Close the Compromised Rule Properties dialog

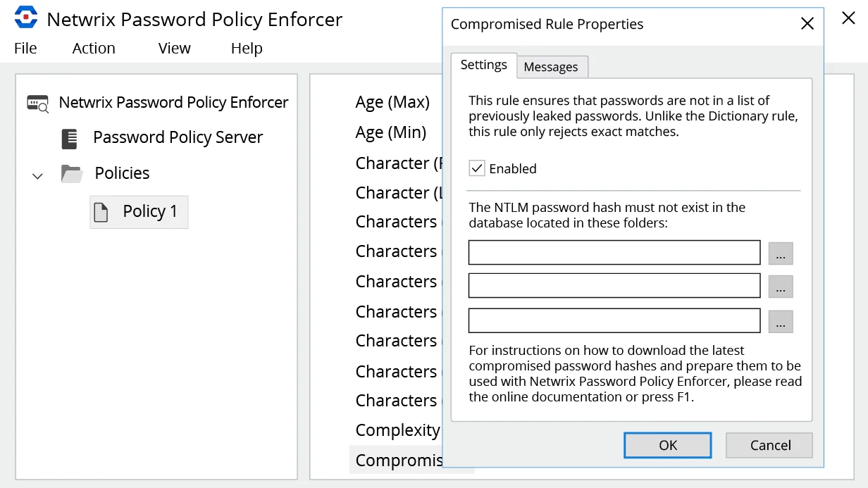(x=807, y=24)
